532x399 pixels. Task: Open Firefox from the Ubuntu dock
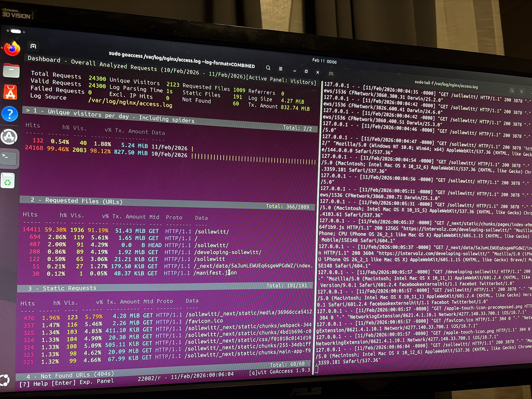click(12, 49)
